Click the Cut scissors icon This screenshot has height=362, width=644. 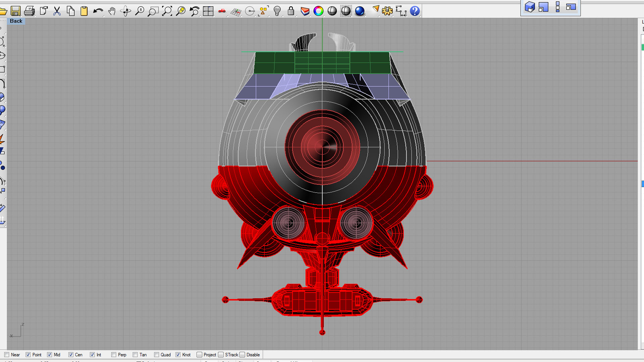click(57, 11)
